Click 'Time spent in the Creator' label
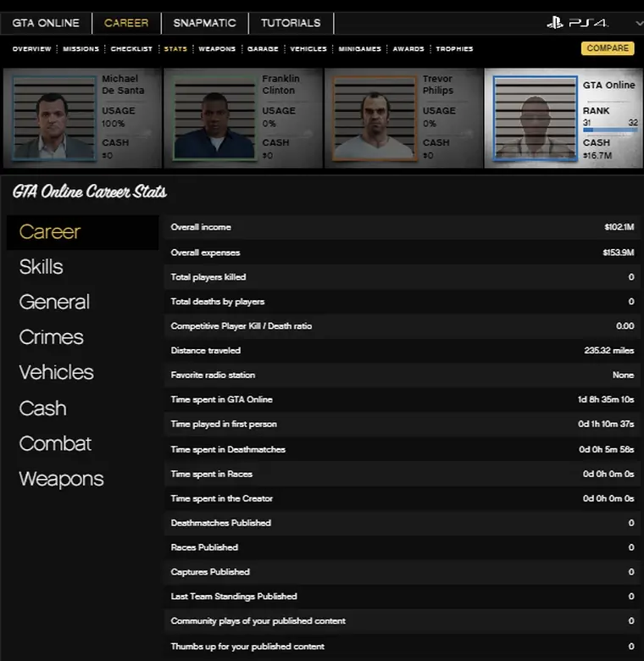The height and width of the screenshot is (661, 644). pyautogui.click(x=222, y=498)
